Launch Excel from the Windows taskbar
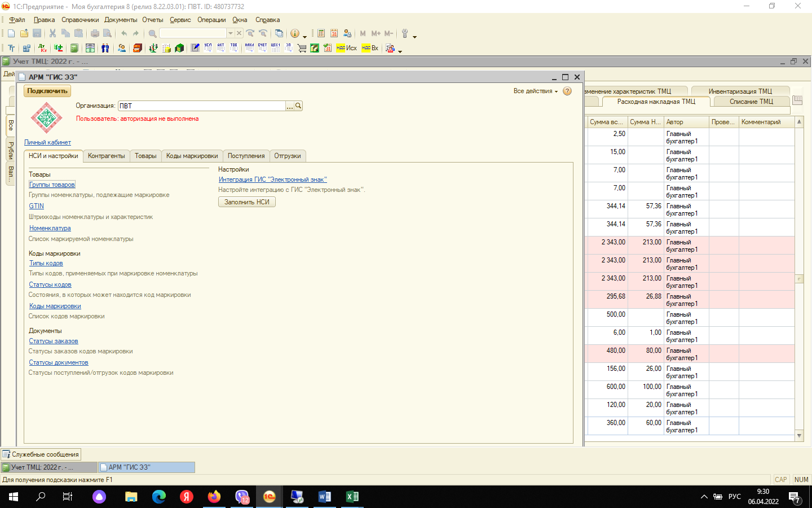This screenshot has height=508, width=812. pos(352,497)
